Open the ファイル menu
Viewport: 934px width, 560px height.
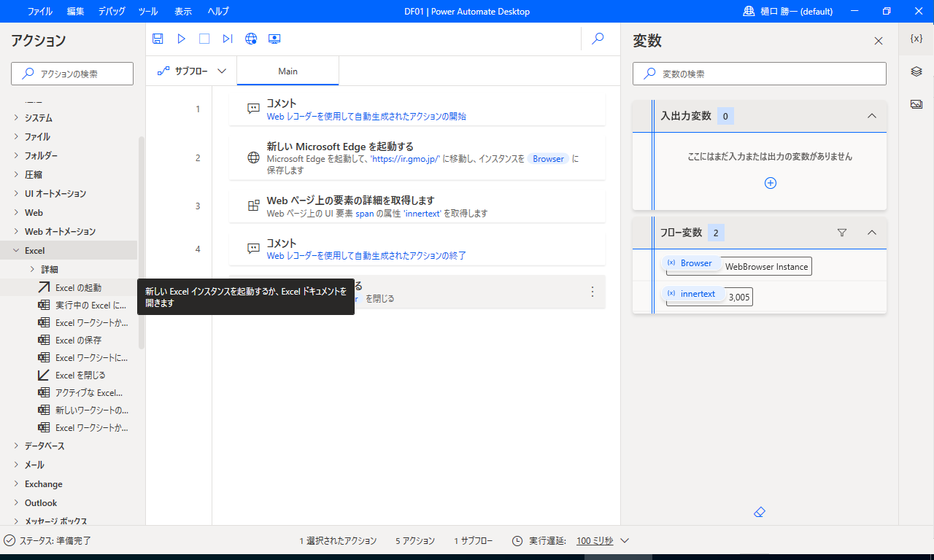pos(40,11)
